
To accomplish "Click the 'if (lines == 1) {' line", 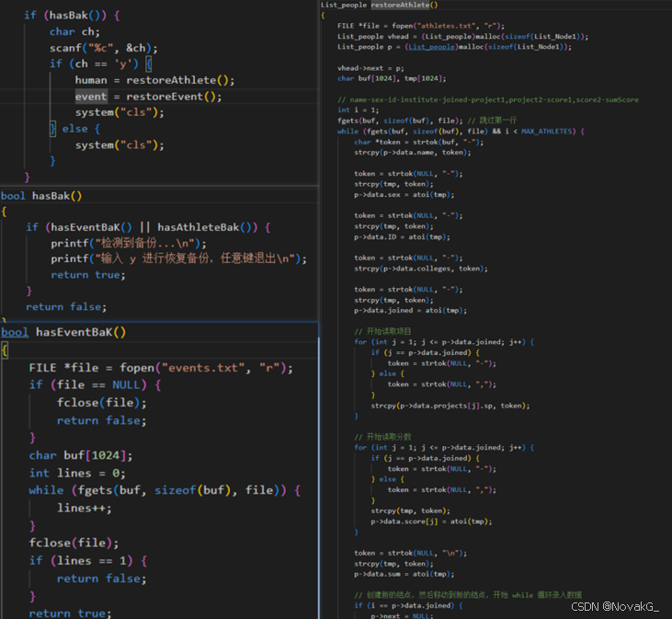I will [x=88, y=561].
